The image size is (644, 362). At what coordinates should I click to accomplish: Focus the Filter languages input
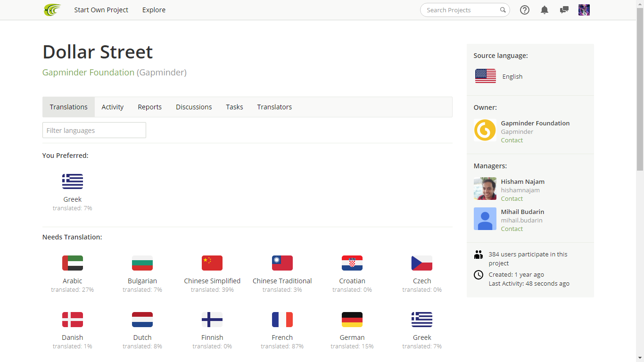pyautogui.click(x=94, y=130)
